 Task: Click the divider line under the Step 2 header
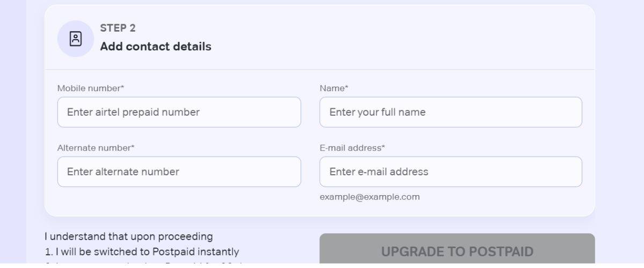tap(319, 70)
